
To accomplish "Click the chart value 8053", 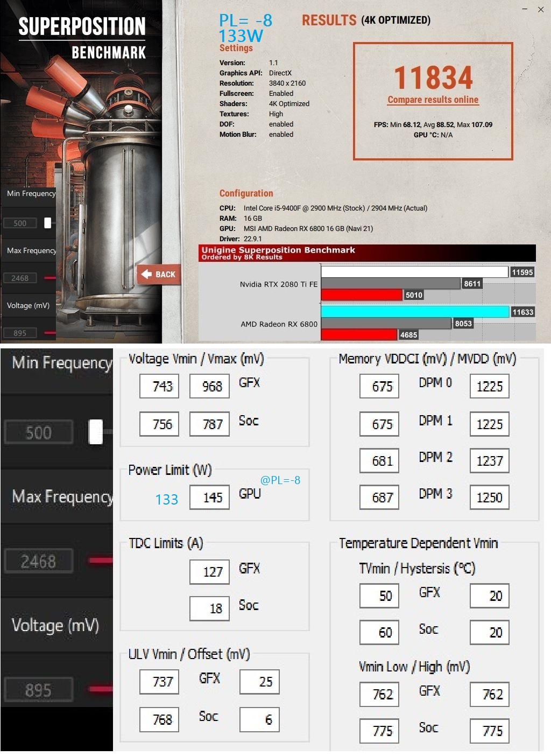I will (x=463, y=324).
